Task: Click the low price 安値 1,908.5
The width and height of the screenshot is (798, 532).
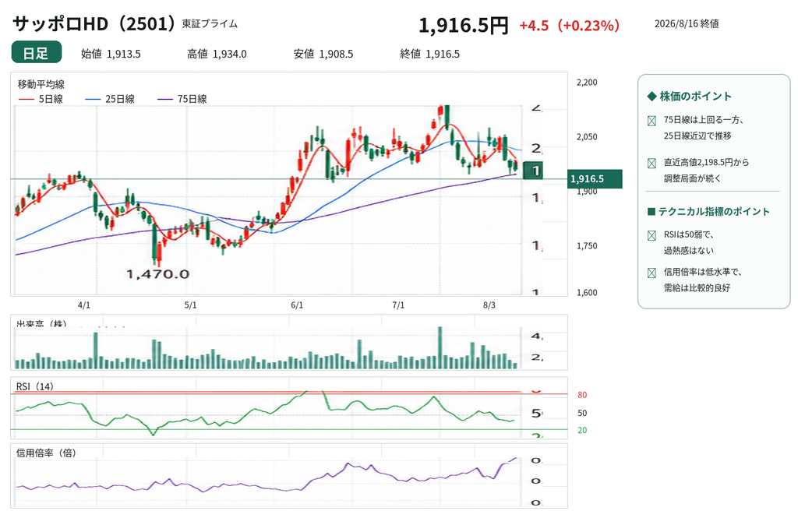Action: [323, 54]
